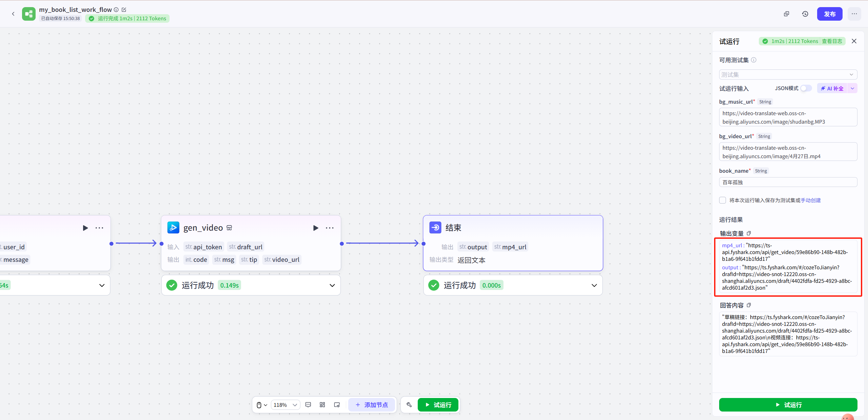Click the minimap icon in bottom toolbar
868x420 pixels.
click(x=337, y=405)
